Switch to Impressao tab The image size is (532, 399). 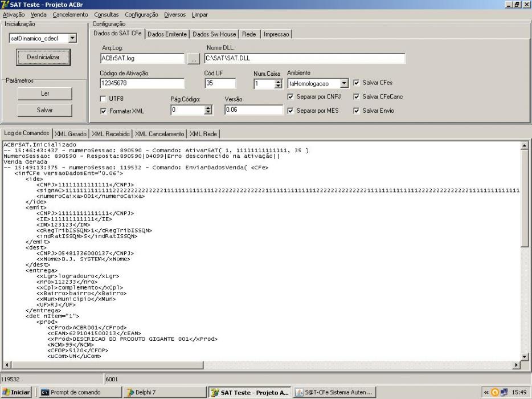(x=276, y=34)
